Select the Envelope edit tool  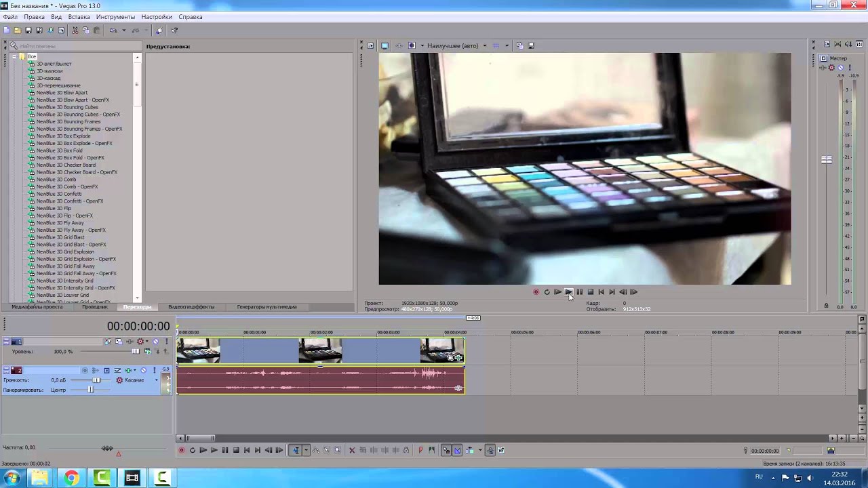(x=316, y=450)
